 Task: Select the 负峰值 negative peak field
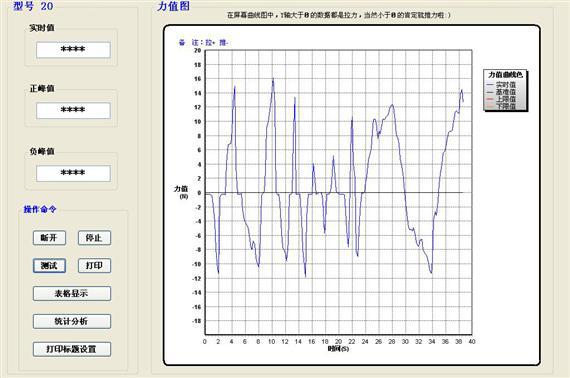[x=73, y=173]
